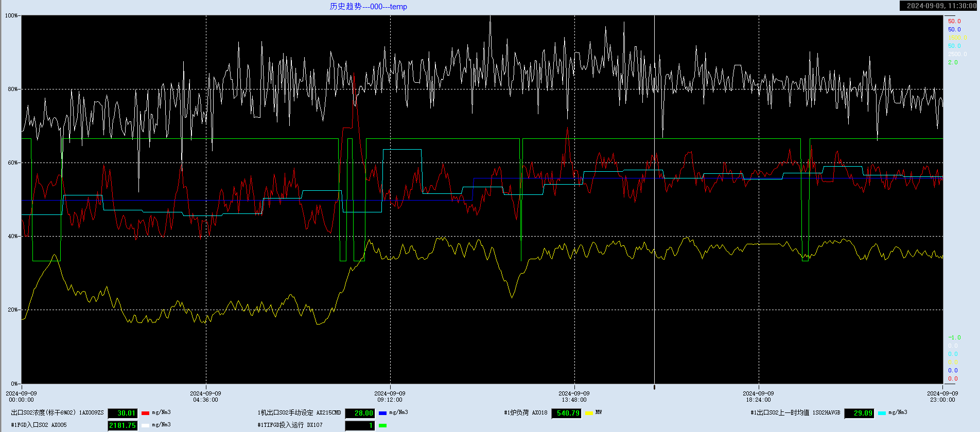Click the 80% label on the vertical axis
Image resolution: width=980 pixels, height=432 pixels.
coord(13,89)
